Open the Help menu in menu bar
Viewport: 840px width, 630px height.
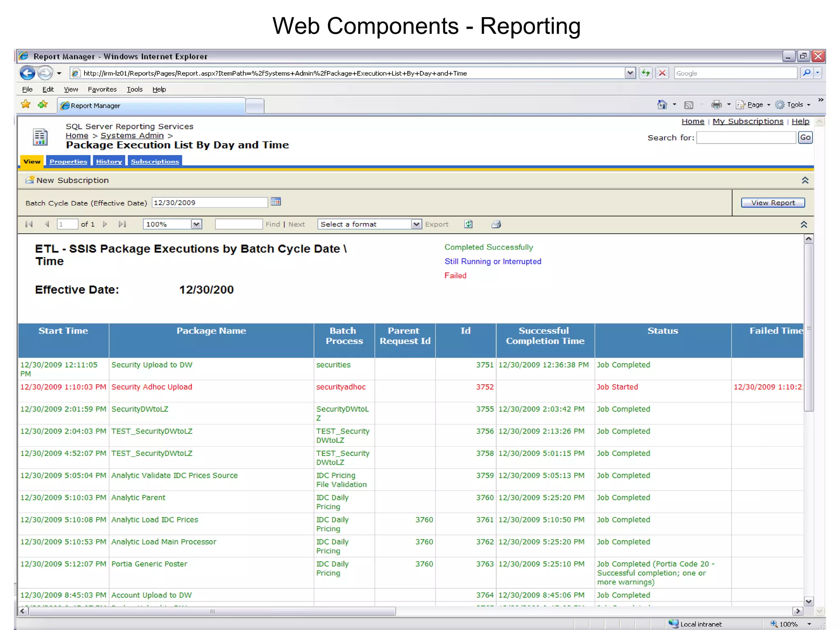click(x=159, y=89)
